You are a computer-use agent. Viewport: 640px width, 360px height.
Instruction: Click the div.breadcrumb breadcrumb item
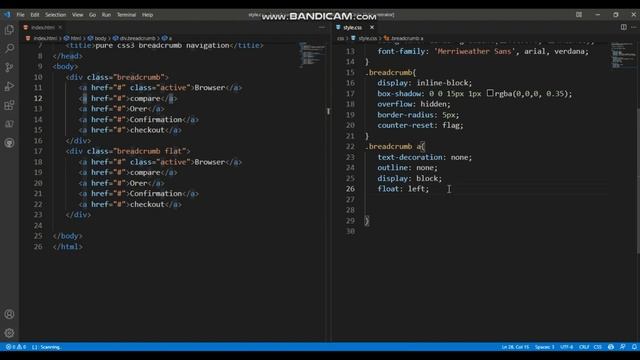click(138, 38)
